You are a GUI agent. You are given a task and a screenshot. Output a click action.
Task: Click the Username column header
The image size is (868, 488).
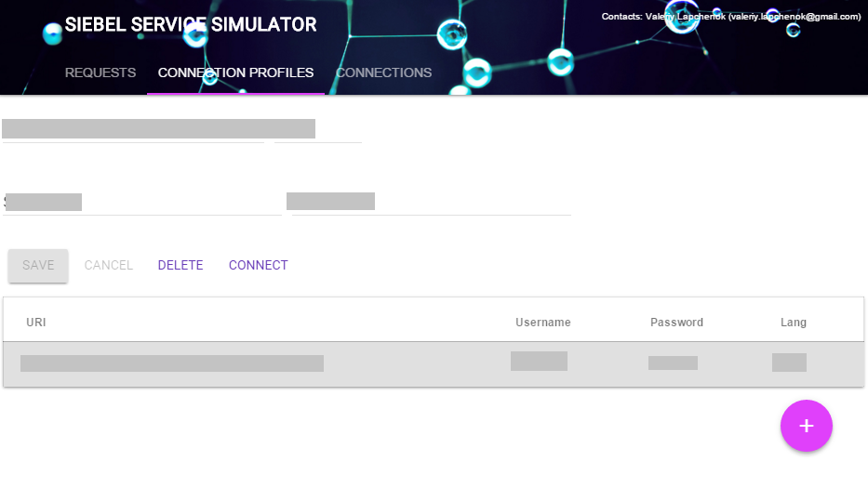tap(542, 322)
